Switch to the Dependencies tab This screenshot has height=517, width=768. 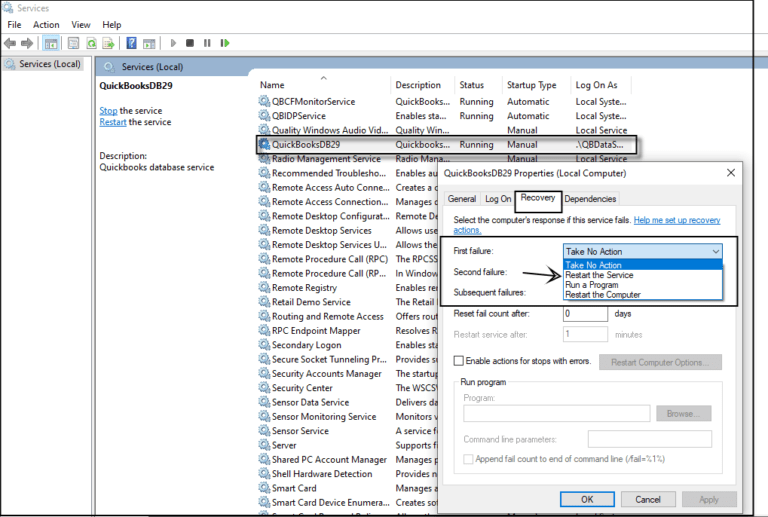[x=590, y=199]
